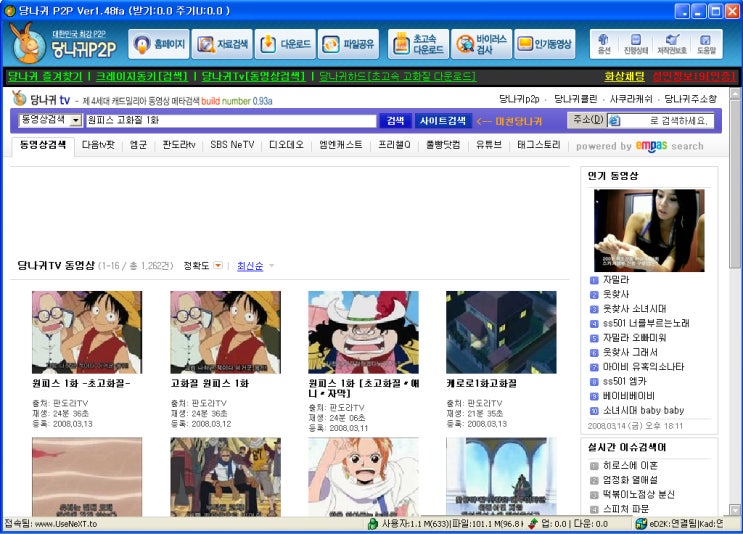743x534 pixels.
Task: Click the 도움말 help icon
Action: coord(706,43)
